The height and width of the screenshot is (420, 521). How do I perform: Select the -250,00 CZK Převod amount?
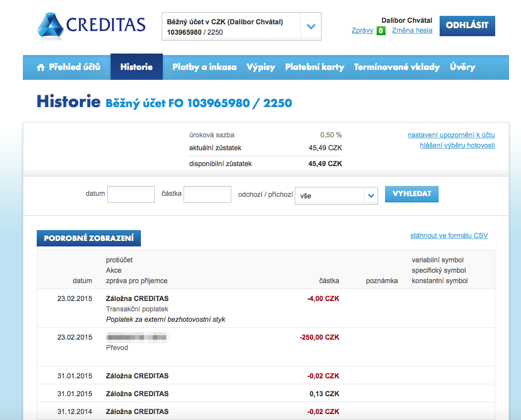320,337
